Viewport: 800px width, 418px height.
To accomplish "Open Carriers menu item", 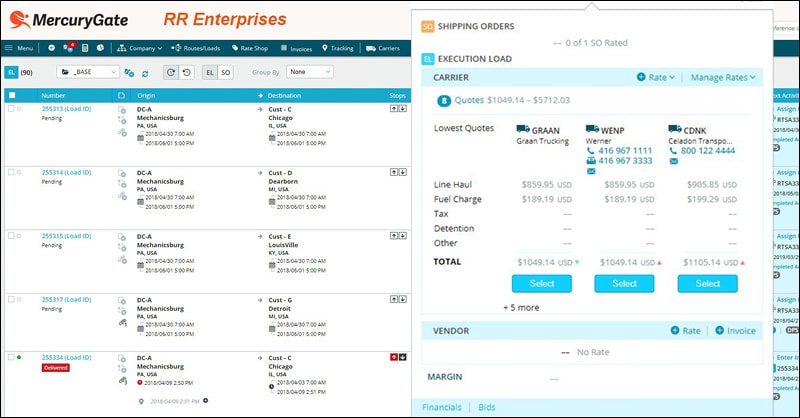I will click(383, 48).
